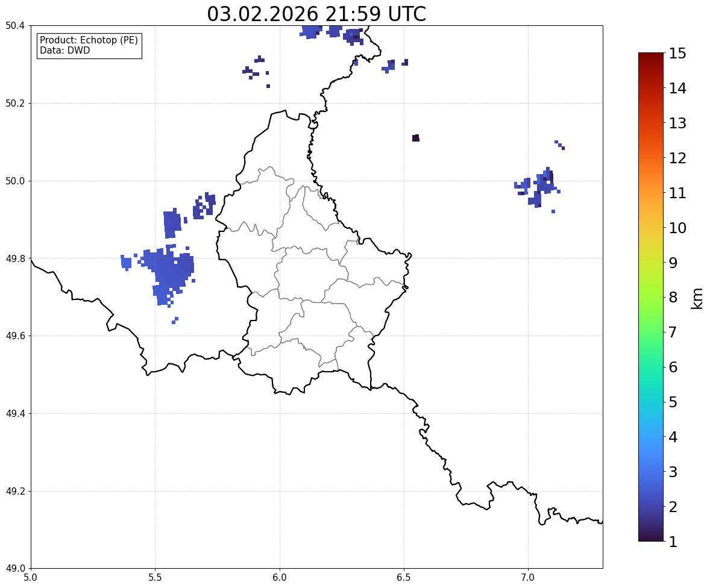
Task: Click the colorbar tick label 15
Action: click(x=677, y=54)
